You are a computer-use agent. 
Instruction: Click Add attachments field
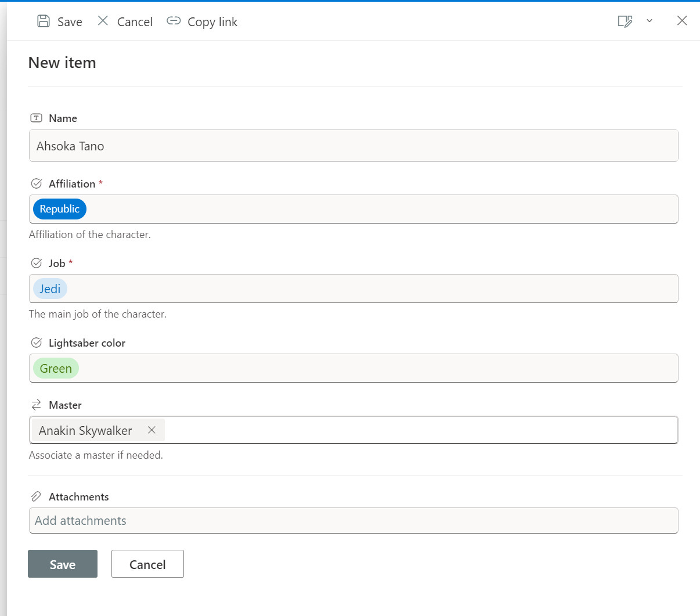pos(353,521)
